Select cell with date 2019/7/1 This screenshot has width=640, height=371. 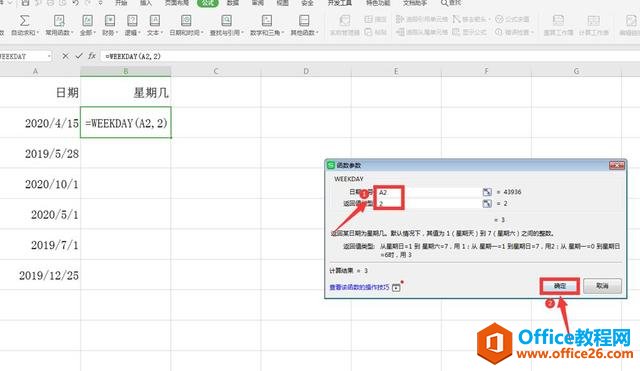(x=40, y=244)
